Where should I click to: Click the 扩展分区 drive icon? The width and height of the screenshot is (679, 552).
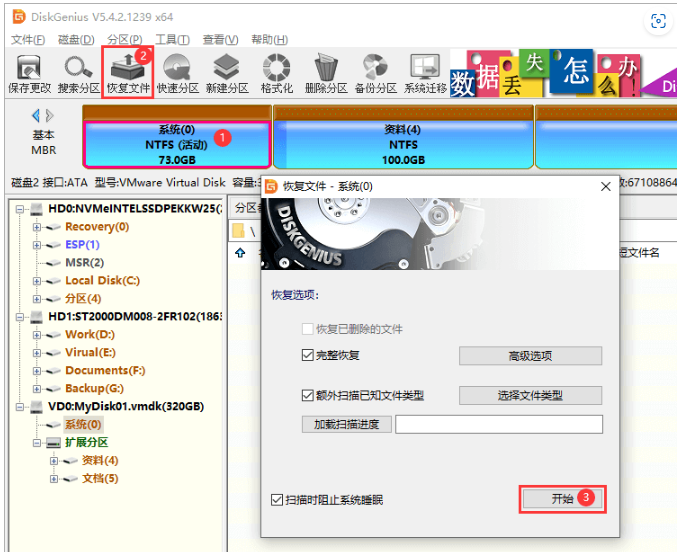point(54,443)
